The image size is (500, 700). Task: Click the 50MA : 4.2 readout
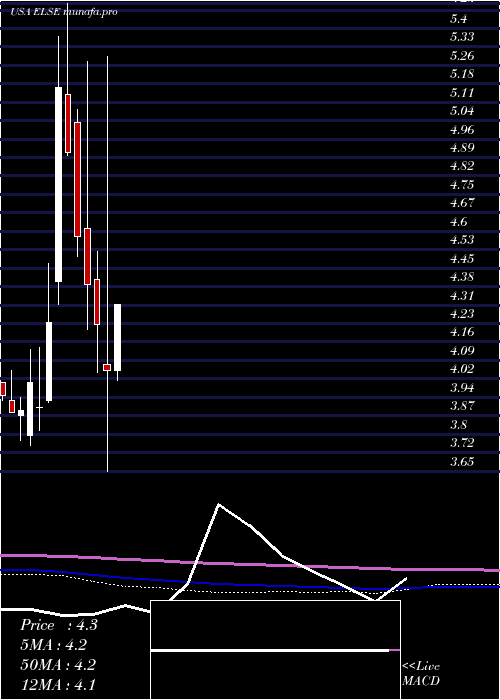click(x=58, y=664)
